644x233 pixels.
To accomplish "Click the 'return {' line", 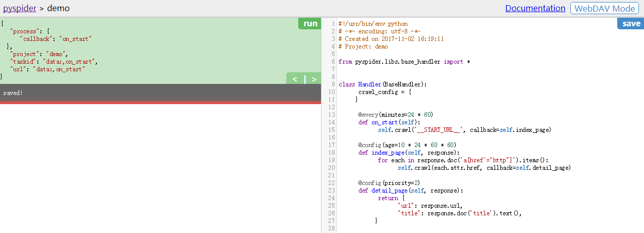I will click(391, 198).
